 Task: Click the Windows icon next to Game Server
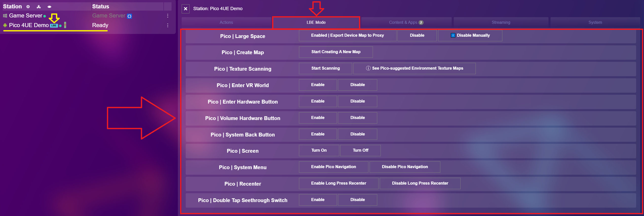pos(5,16)
